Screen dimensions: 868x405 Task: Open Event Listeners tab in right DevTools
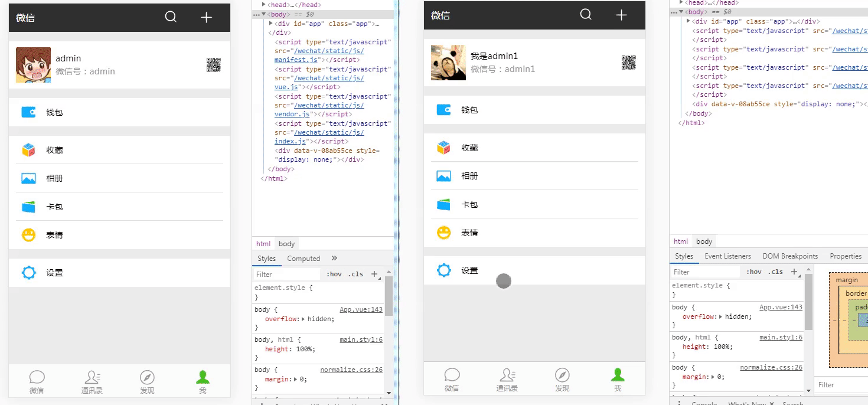tap(727, 256)
